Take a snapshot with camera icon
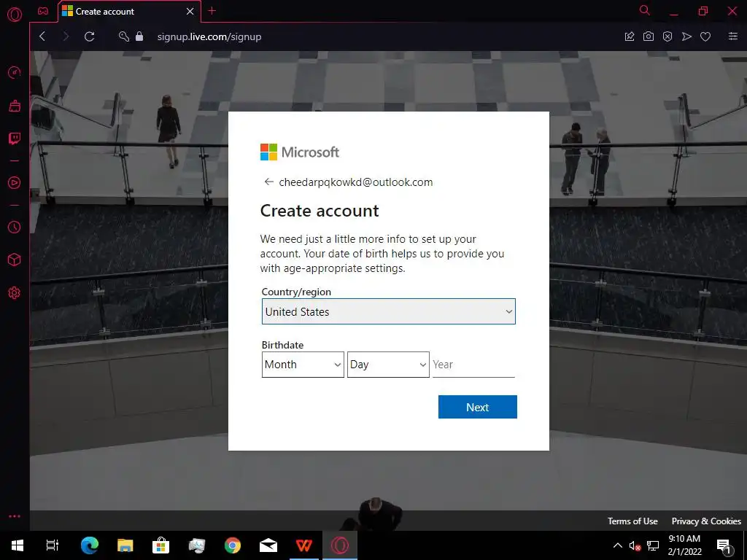The width and height of the screenshot is (747, 560). click(x=649, y=36)
